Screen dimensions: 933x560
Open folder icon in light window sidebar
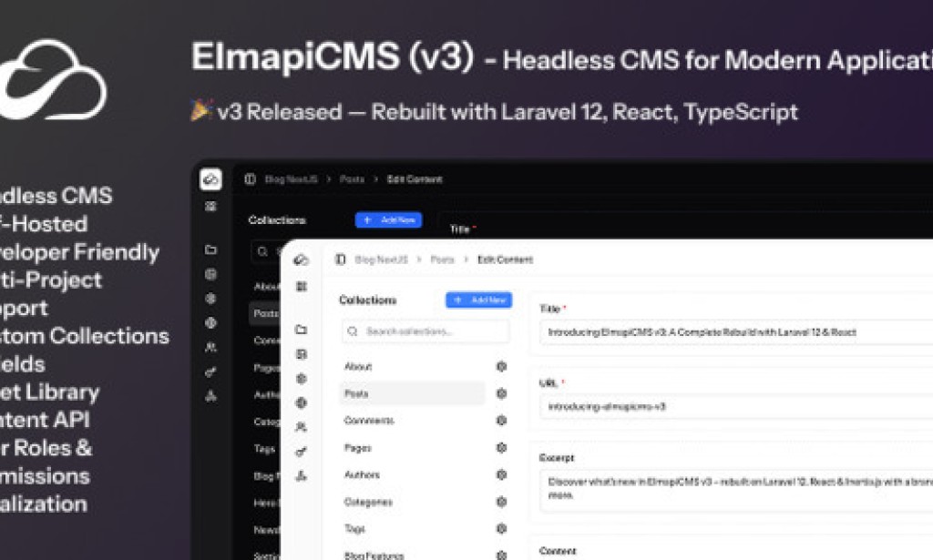(301, 330)
